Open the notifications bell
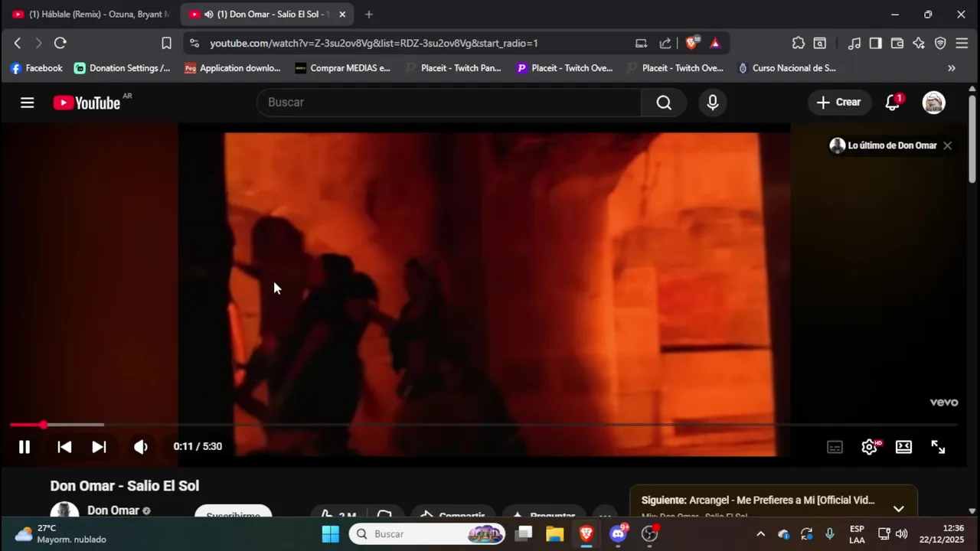Screen dimensions: 980x551 pyautogui.click(x=893, y=103)
